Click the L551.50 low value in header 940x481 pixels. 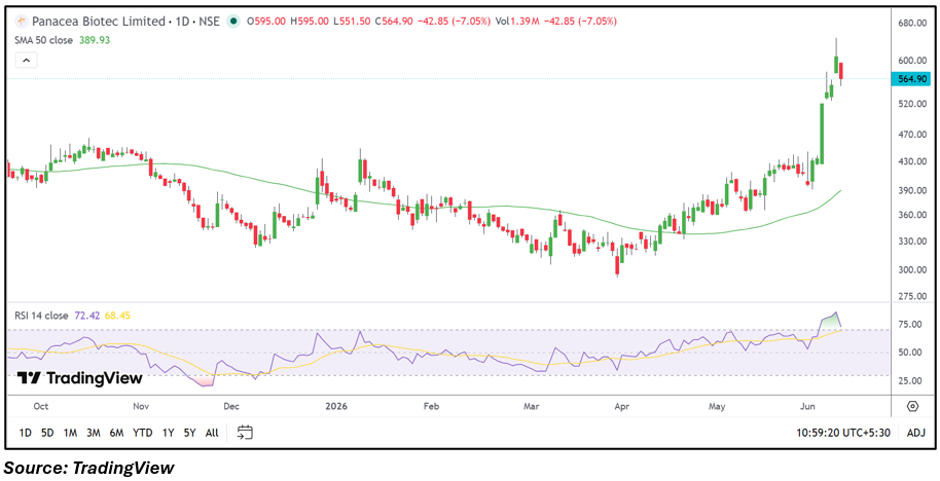coord(351,22)
